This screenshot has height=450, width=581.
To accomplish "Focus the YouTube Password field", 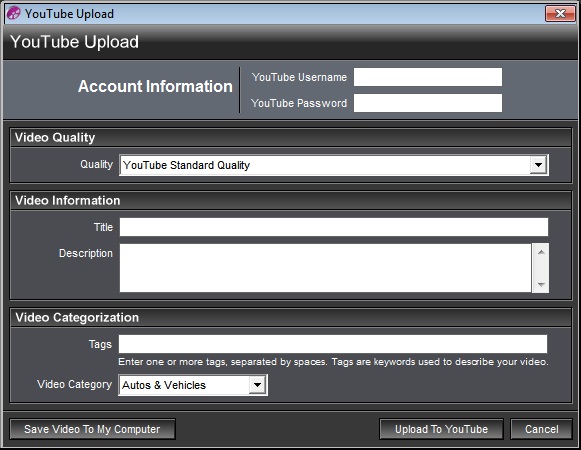I will 428,103.
